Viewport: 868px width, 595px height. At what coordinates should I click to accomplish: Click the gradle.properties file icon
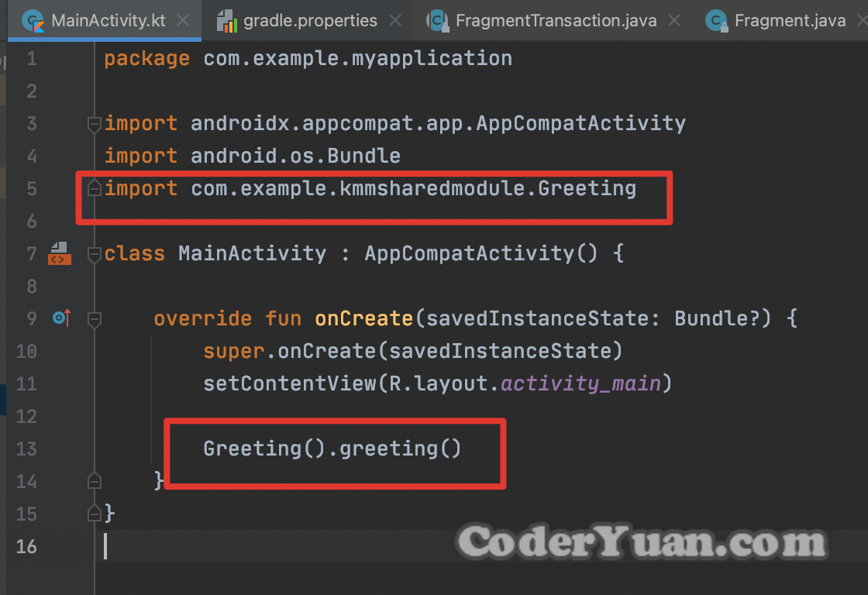click(x=226, y=21)
